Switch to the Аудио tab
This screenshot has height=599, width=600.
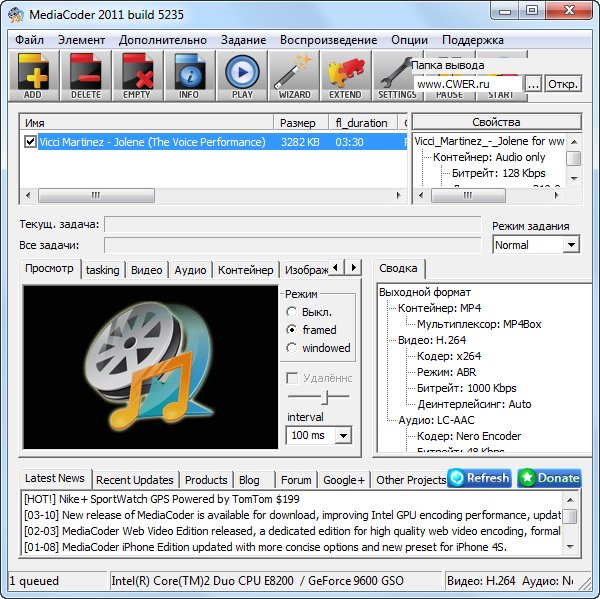click(x=190, y=270)
